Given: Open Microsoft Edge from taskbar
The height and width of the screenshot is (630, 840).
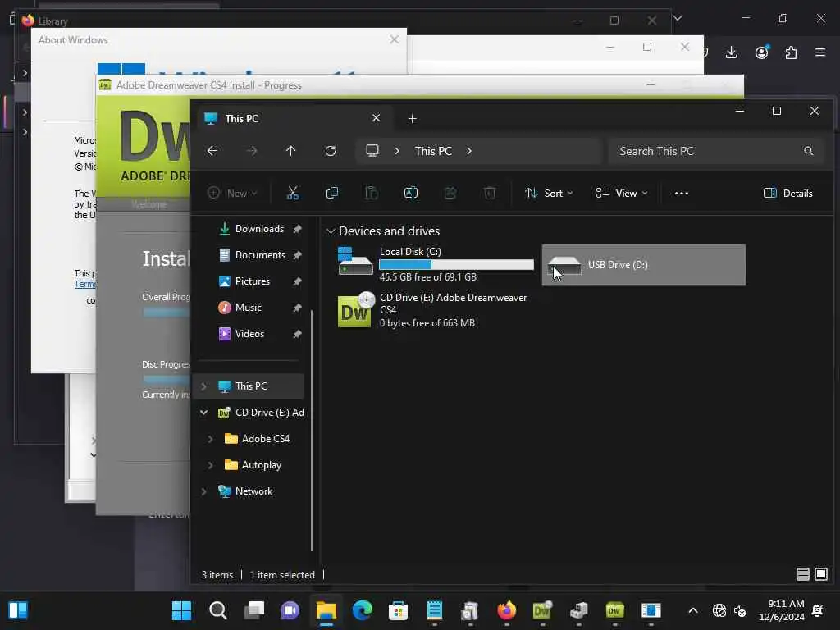Looking at the screenshot, I should click(362, 610).
